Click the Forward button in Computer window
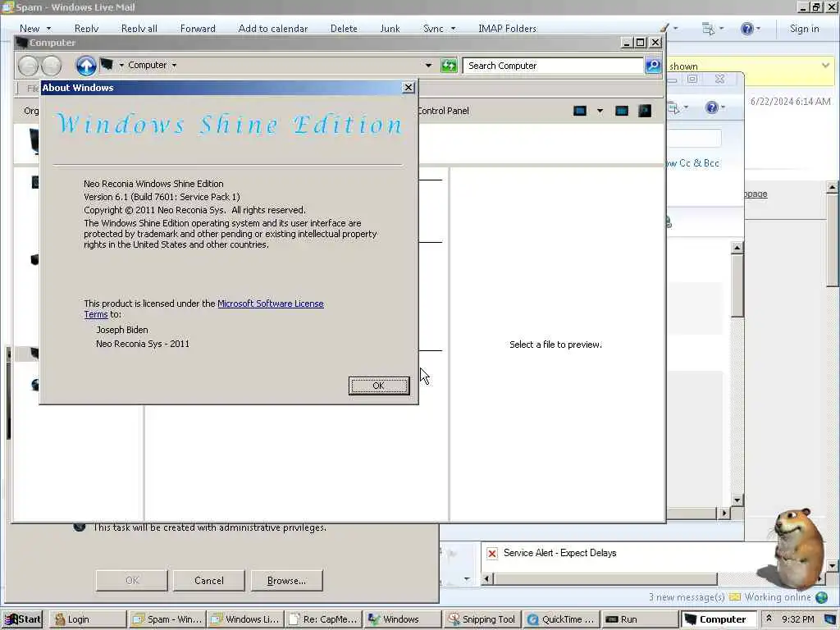 coord(52,66)
